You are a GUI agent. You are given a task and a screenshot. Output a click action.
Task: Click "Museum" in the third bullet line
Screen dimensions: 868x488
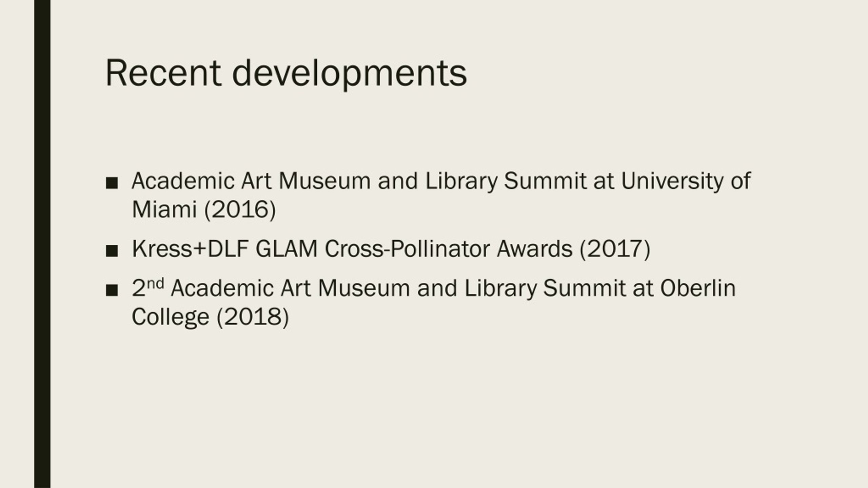364,288
